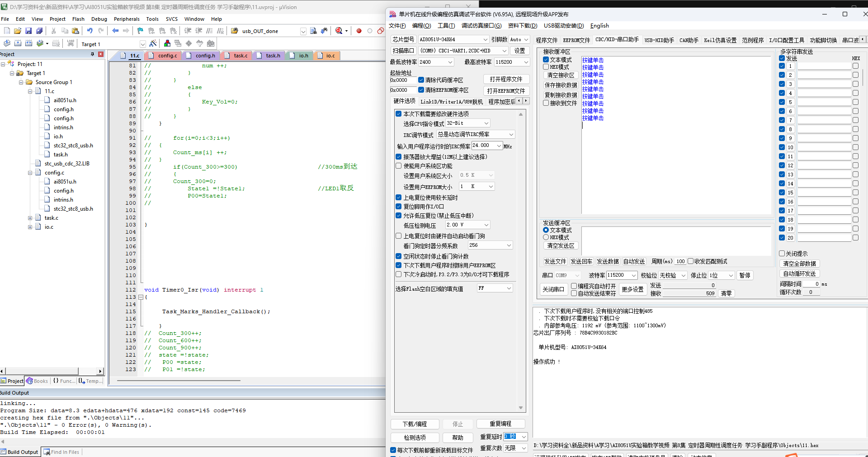Click the Select Software Packs icon
The width and height of the screenshot is (868, 457).
click(200, 43)
